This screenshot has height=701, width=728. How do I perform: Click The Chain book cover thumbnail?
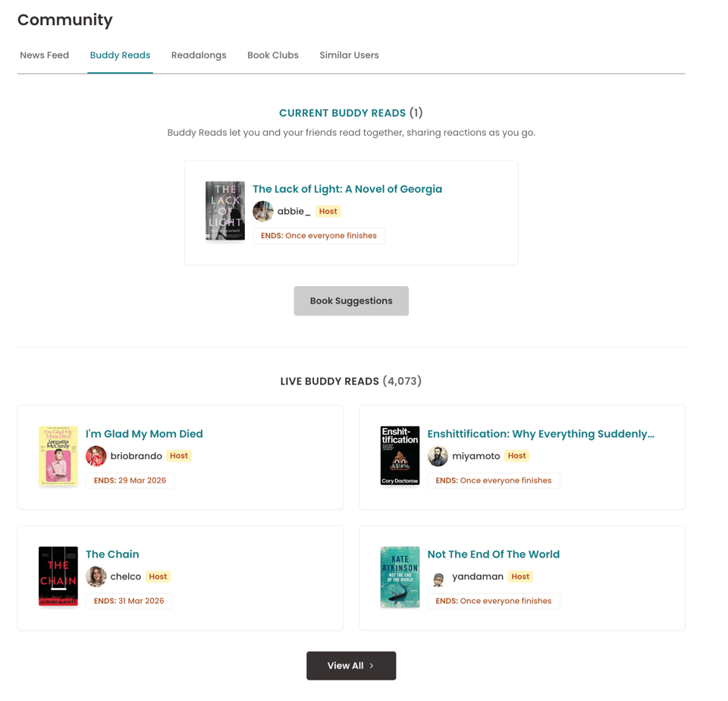click(58, 576)
